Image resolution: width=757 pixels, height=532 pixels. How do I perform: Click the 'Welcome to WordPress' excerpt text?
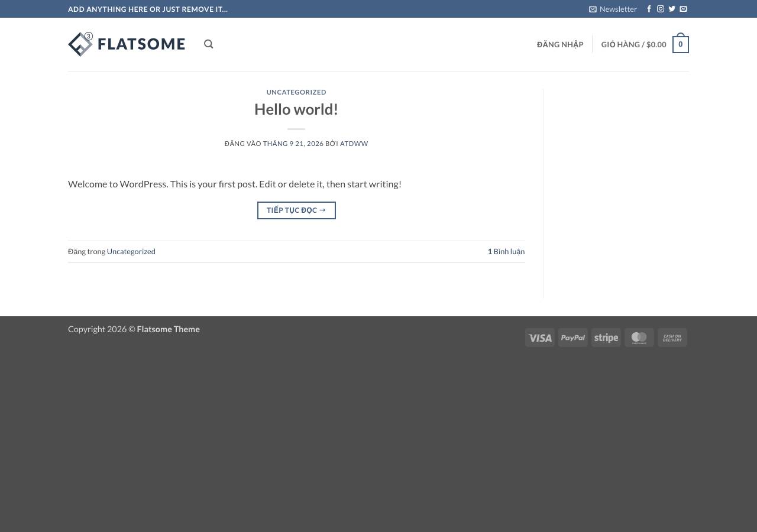coord(235,184)
